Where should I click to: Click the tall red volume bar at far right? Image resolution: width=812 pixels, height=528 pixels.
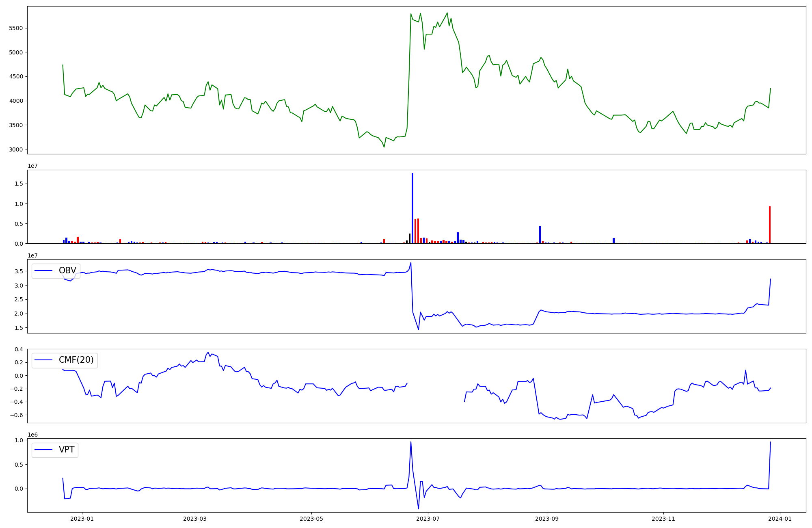[769, 225]
